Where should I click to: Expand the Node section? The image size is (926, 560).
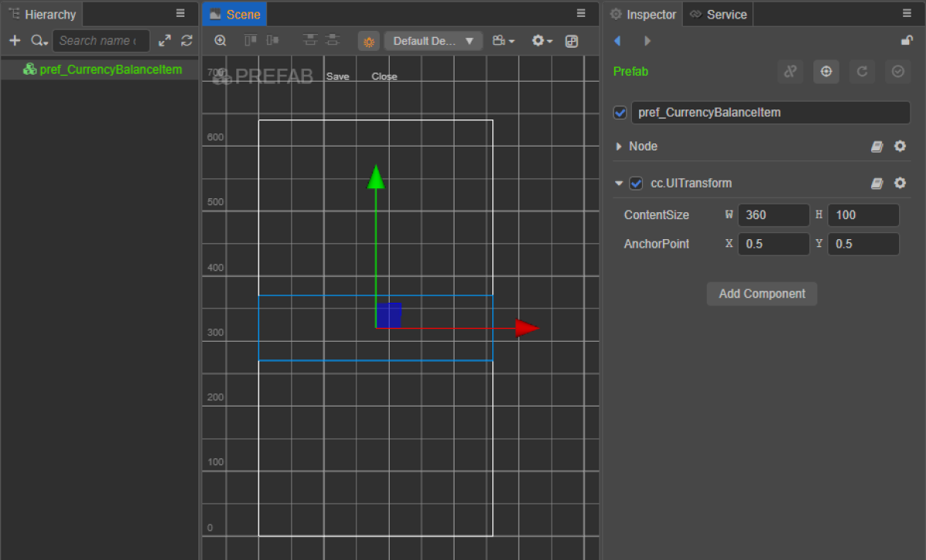619,147
